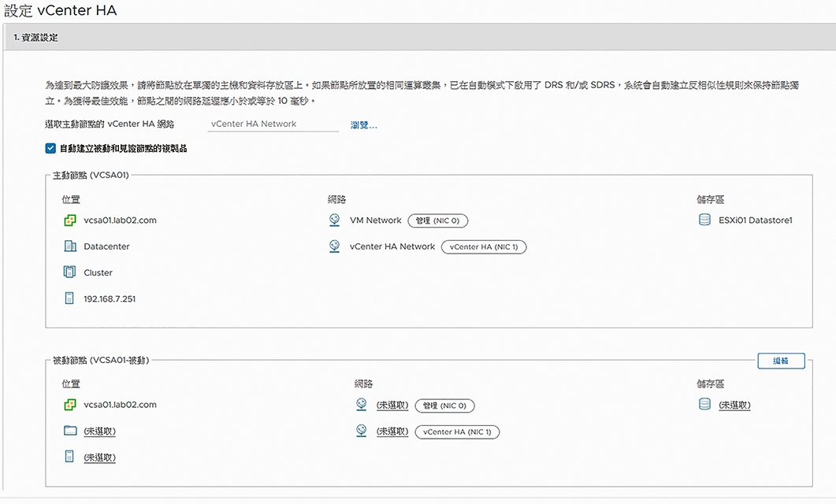Click the 管理 (NIC 0) badge in passive node
Screen dimensions: 836x504
(444, 406)
